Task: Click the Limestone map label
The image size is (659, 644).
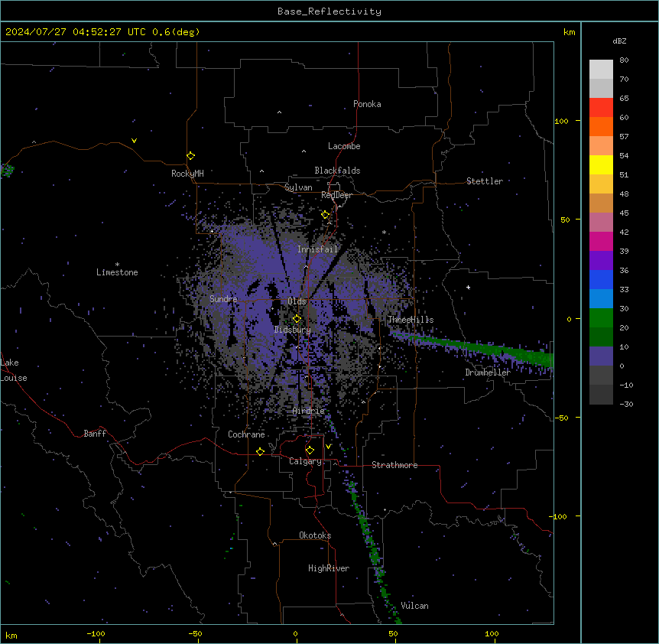Action: coord(117,272)
